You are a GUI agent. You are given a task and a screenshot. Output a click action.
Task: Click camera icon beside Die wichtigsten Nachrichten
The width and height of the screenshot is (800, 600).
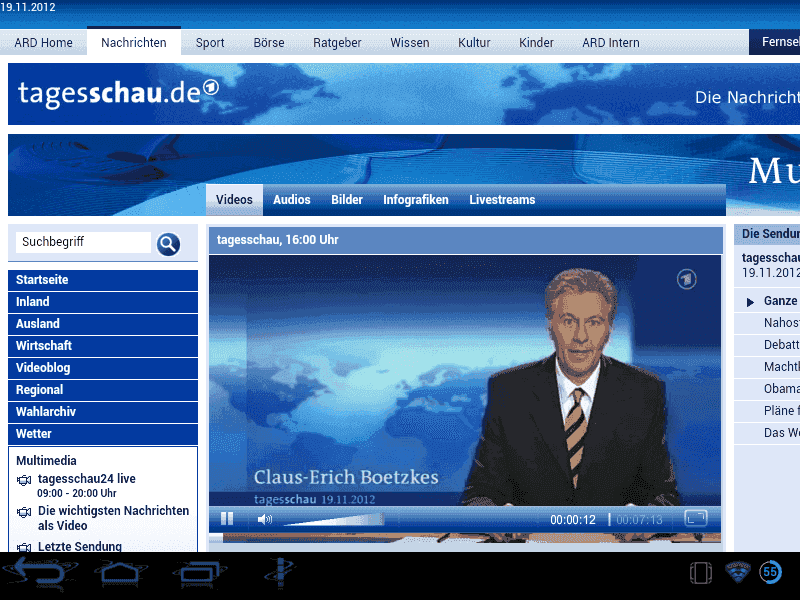24,512
